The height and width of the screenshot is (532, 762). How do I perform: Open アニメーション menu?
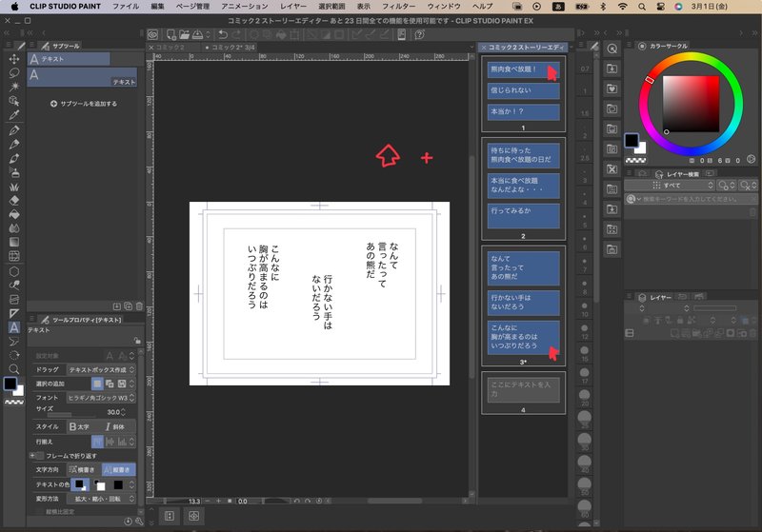tap(245, 7)
